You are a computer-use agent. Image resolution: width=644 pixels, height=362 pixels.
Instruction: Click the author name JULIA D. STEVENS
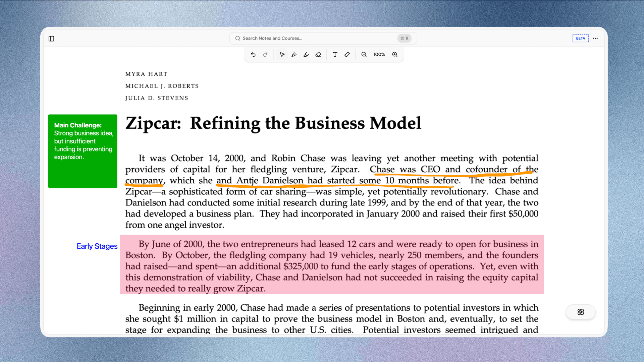pos(157,98)
